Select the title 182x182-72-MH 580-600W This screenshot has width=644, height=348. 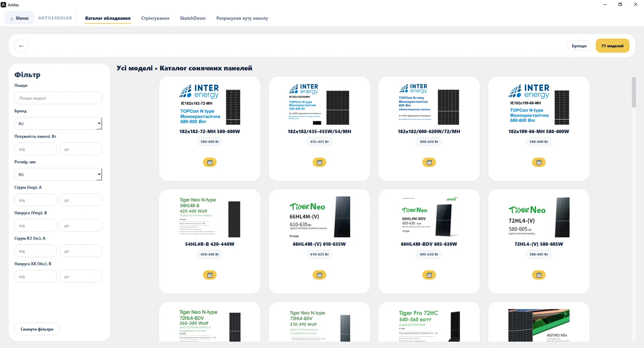click(210, 132)
